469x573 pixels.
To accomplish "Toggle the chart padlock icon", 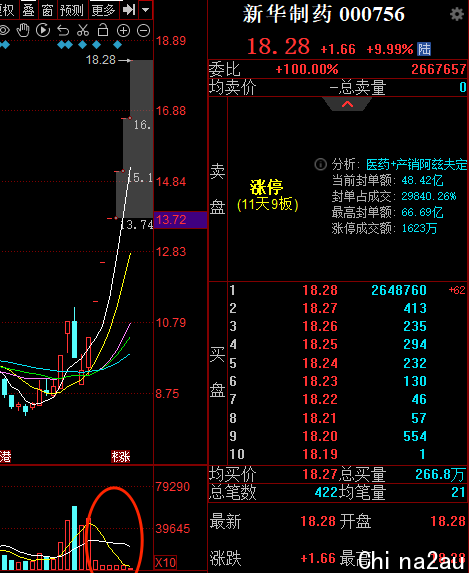I will point(103,30).
